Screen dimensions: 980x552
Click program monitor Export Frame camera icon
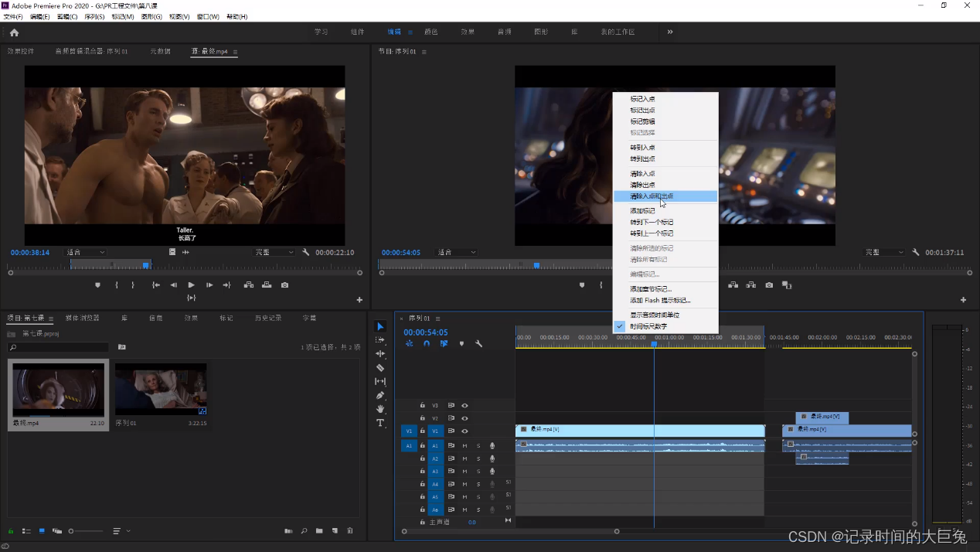(x=769, y=285)
